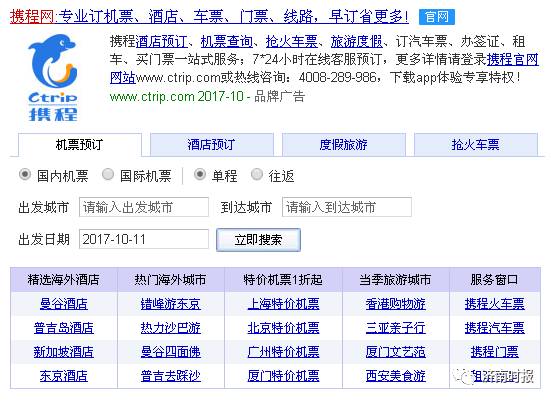Click the 热门海外城市 column header
This screenshot has height=401, width=551.
171,280
